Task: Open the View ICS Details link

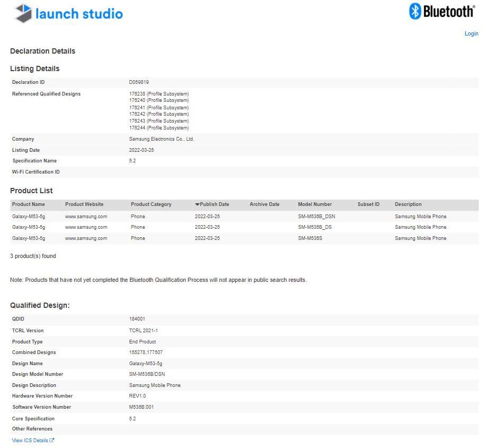Action: [x=30, y=440]
